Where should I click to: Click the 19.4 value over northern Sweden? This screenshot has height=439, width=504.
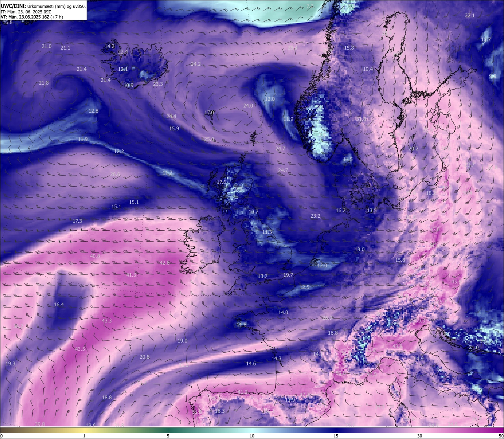pyautogui.click(x=368, y=69)
